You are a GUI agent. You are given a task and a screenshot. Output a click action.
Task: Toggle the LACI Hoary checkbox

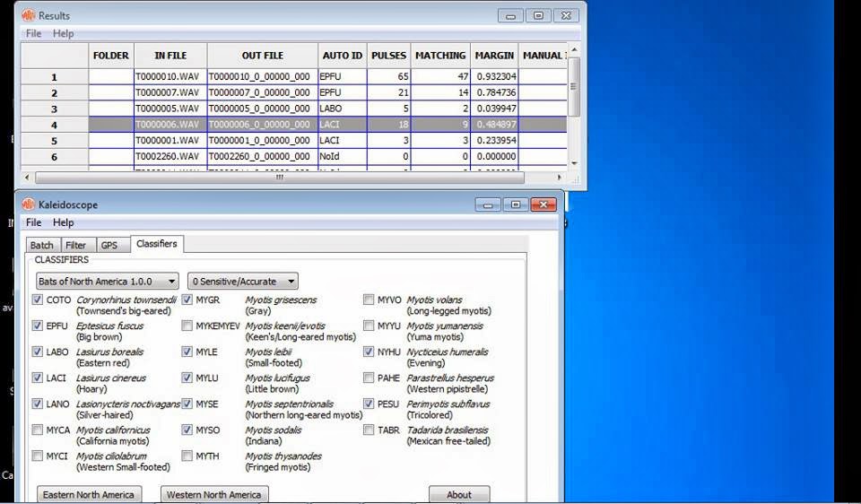point(38,378)
